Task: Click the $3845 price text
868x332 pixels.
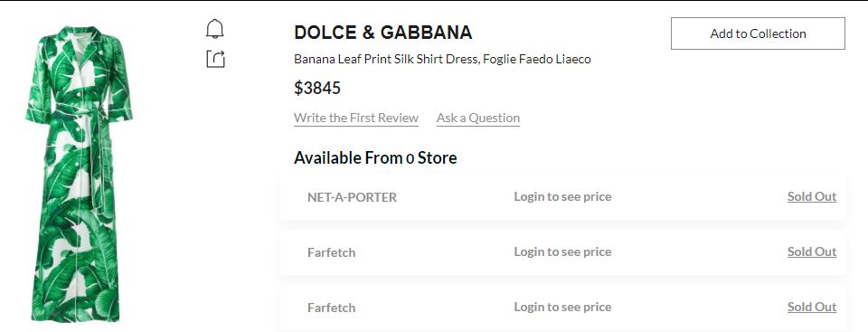Action: click(x=317, y=88)
